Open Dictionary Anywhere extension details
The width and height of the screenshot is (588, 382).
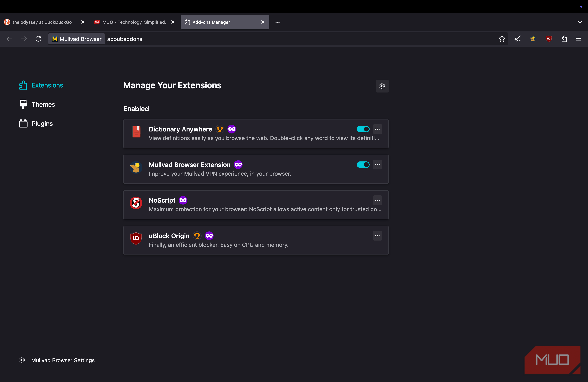tap(180, 129)
